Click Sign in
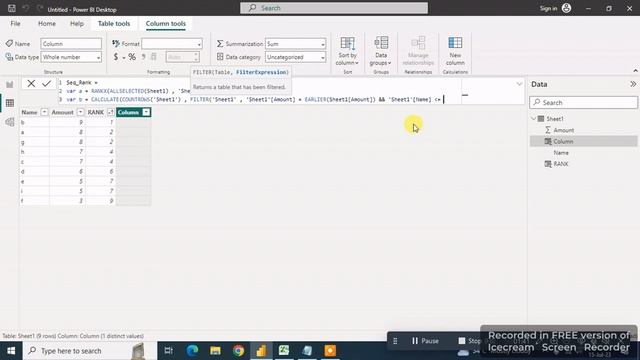Image resolution: width=640 pixels, height=360 pixels. pos(548,8)
